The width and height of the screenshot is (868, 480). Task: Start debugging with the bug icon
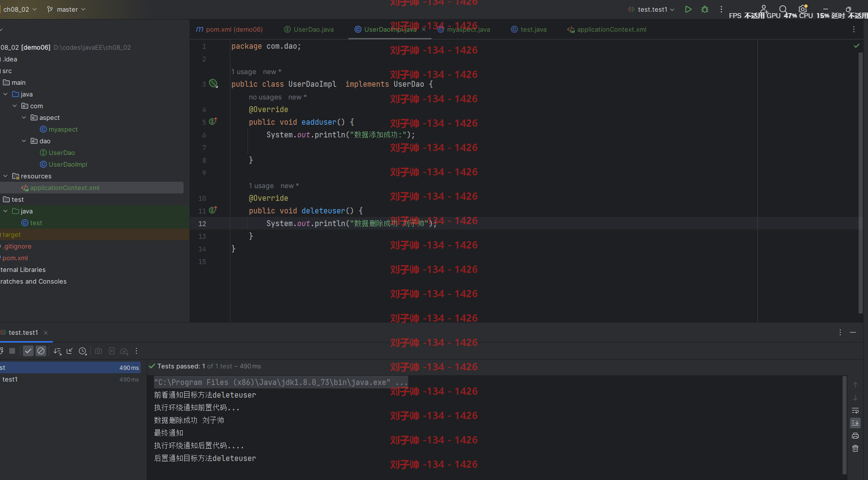point(704,9)
